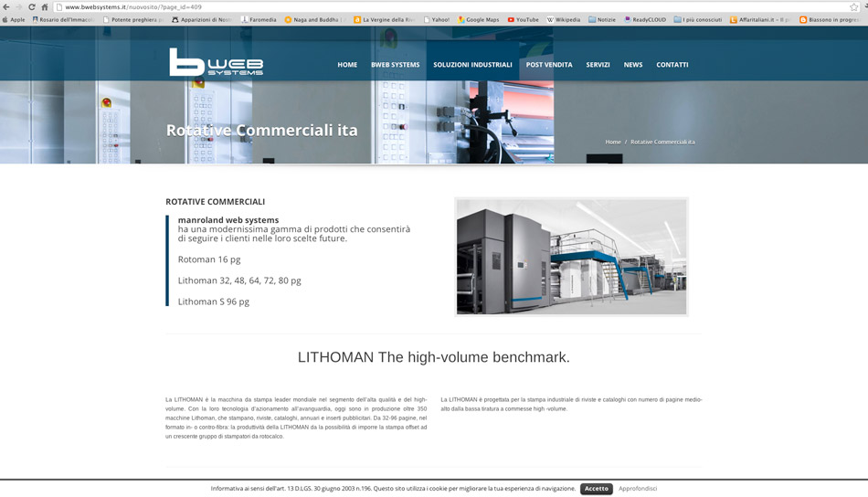The image size is (868, 497).
Task: Open the NEWS menu item
Action: click(x=633, y=65)
